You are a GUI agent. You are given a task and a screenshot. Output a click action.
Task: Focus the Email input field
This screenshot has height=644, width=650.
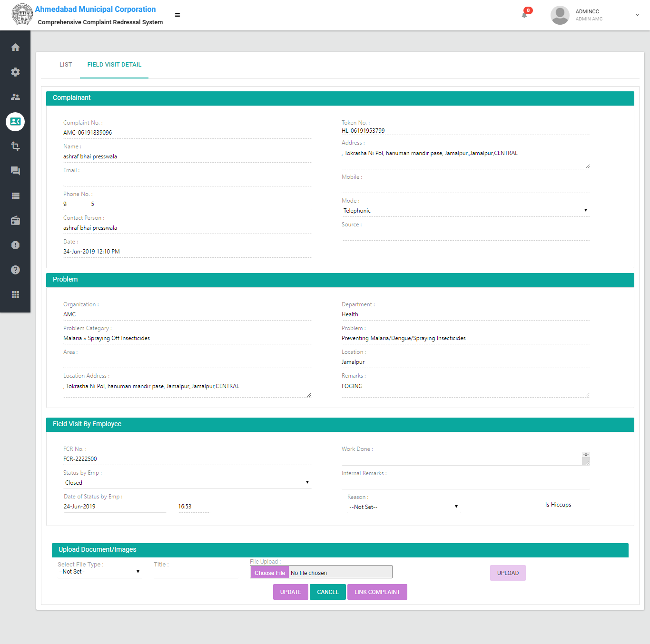[x=187, y=180]
